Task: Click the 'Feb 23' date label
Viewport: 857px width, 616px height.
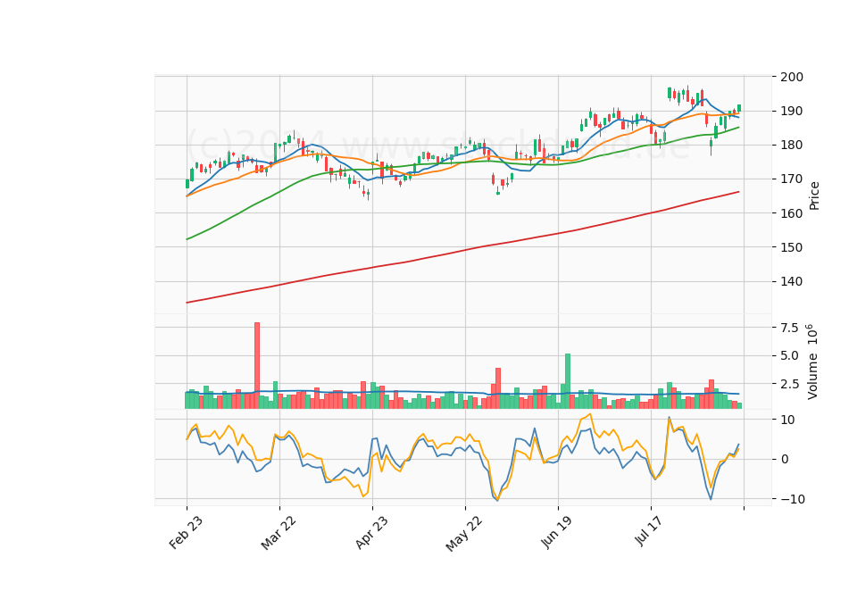Action: [x=186, y=532]
